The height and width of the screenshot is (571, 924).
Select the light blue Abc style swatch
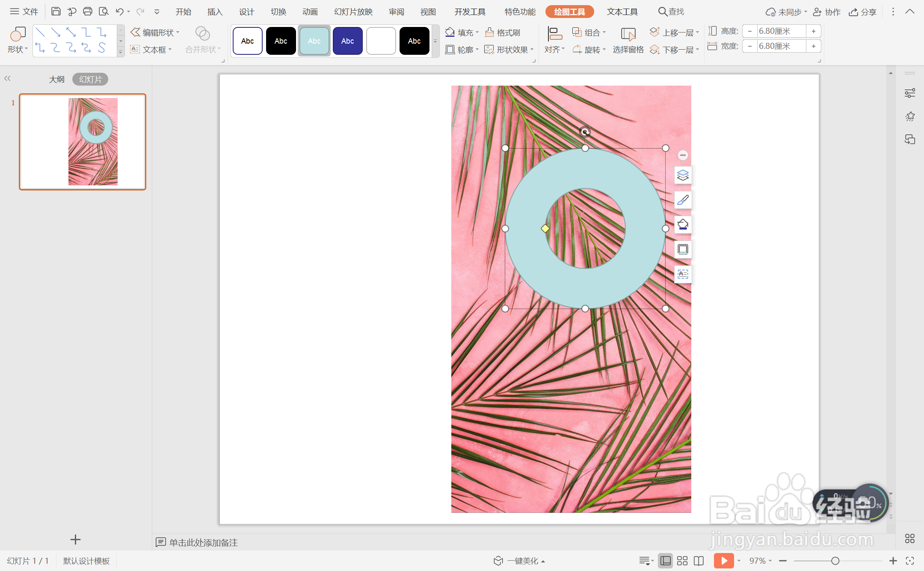[314, 41]
